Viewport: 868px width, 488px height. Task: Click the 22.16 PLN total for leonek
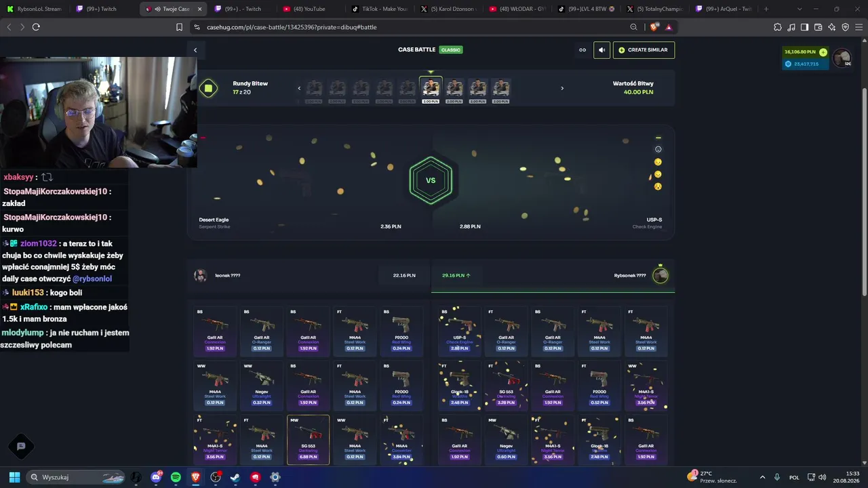click(x=404, y=276)
